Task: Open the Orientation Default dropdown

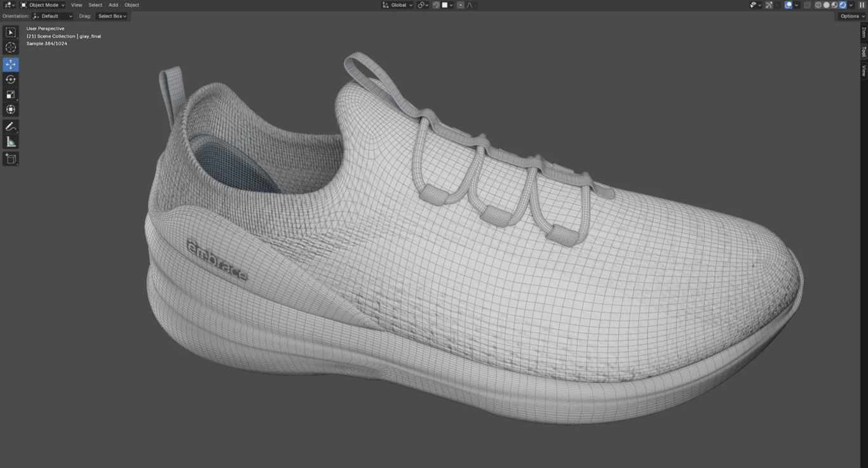Action: (53, 16)
